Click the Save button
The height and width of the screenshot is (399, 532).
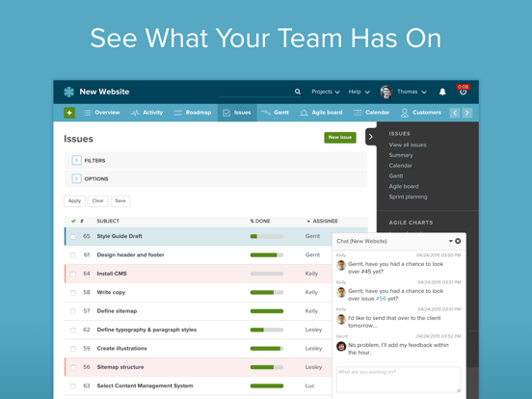coord(120,200)
